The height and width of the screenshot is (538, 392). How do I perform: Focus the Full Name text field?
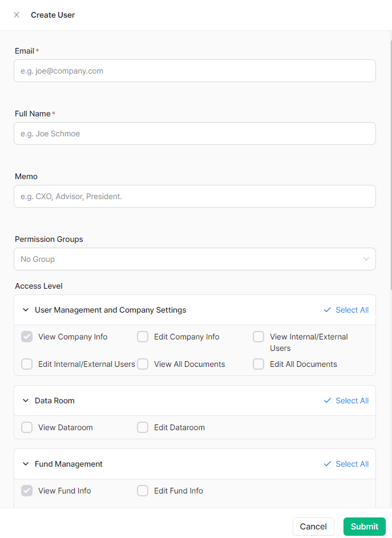point(195,134)
